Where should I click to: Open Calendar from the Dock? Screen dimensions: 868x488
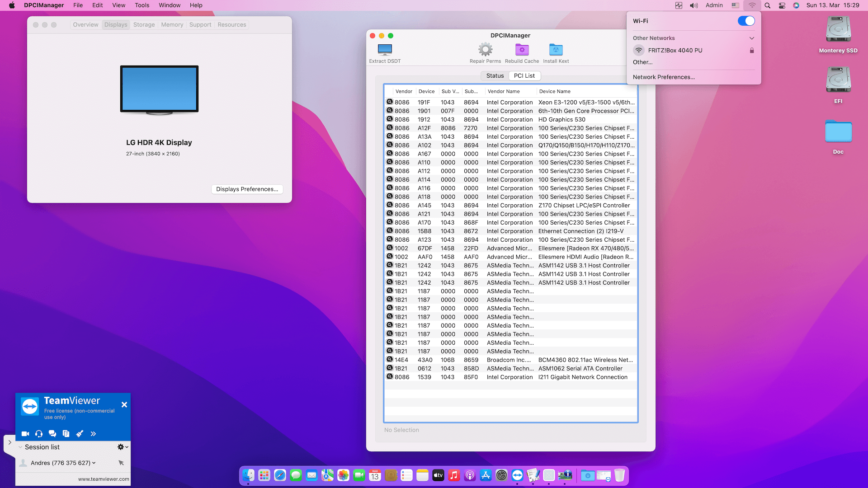coord(375,475)
